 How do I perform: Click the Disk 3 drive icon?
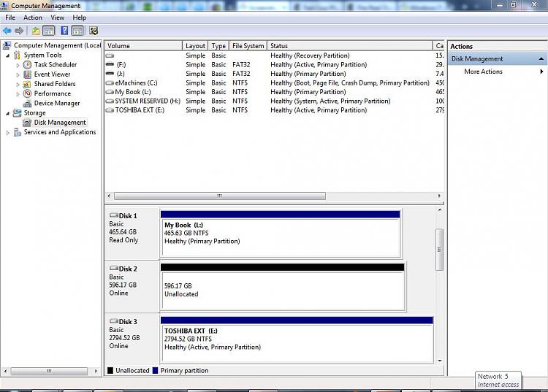114,321
